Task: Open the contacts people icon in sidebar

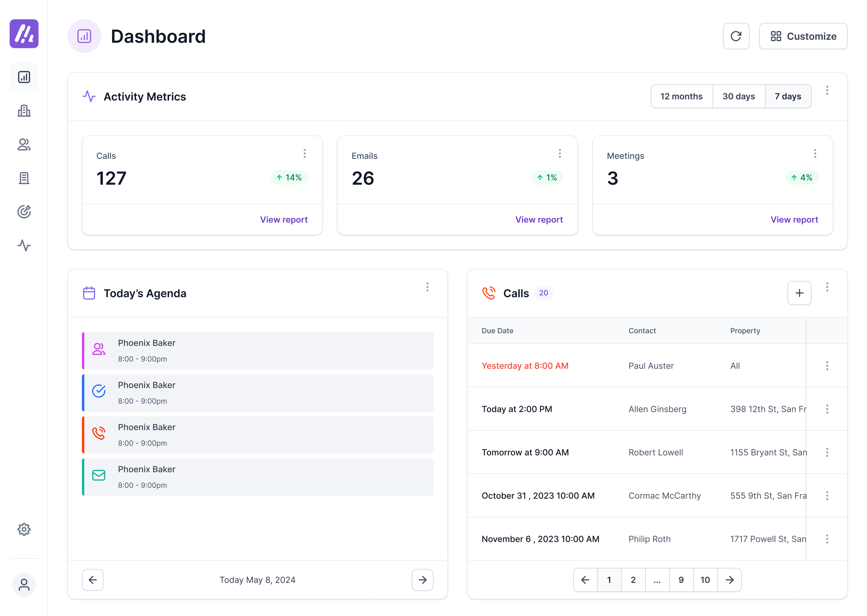Action: point(24,144)
